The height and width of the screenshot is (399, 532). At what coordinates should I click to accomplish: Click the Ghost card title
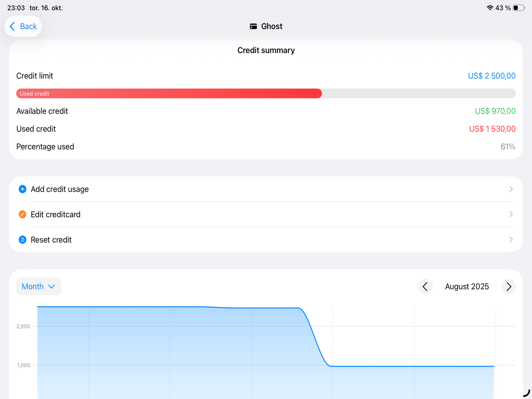pyautogui.click(x=272, y=26)
